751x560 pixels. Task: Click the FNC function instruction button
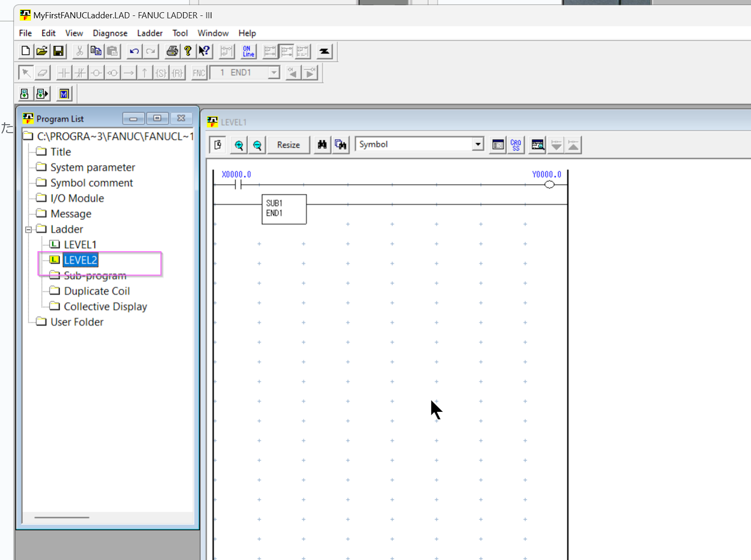tap(199, 73)
